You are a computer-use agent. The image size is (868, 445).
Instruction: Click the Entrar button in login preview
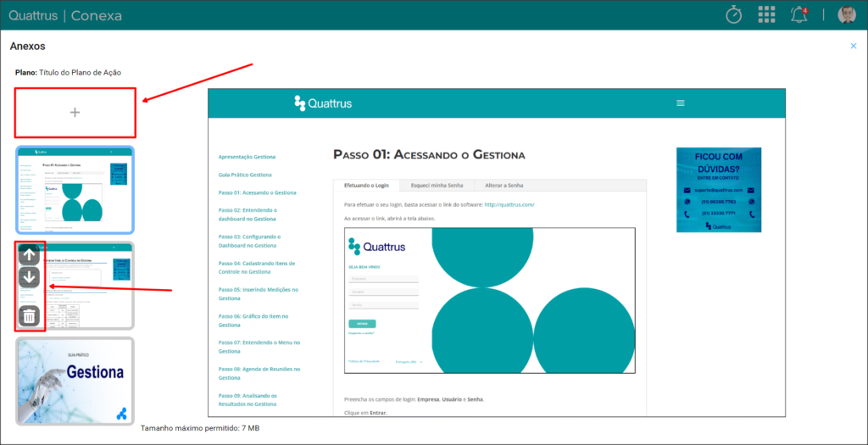pos(362,324)
